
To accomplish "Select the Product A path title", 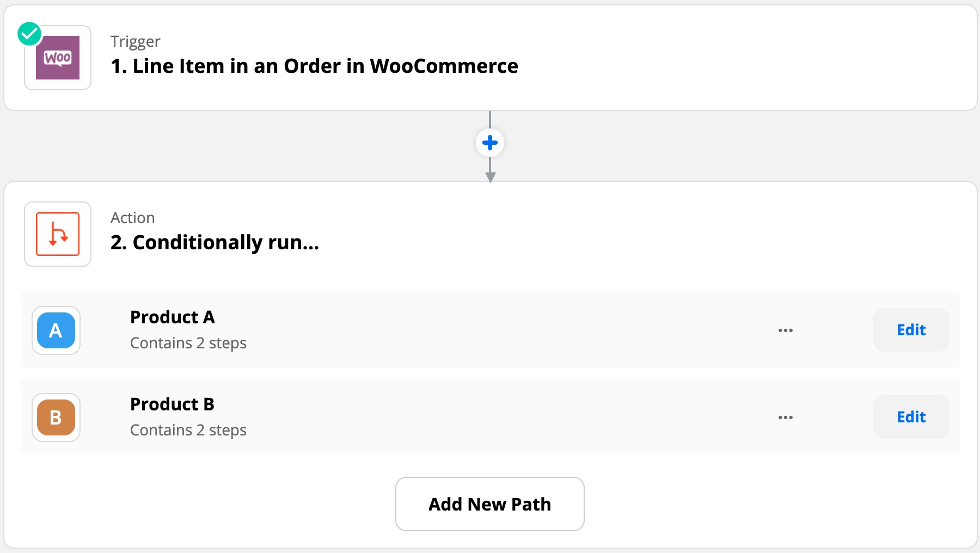I will tap(172, 317).
